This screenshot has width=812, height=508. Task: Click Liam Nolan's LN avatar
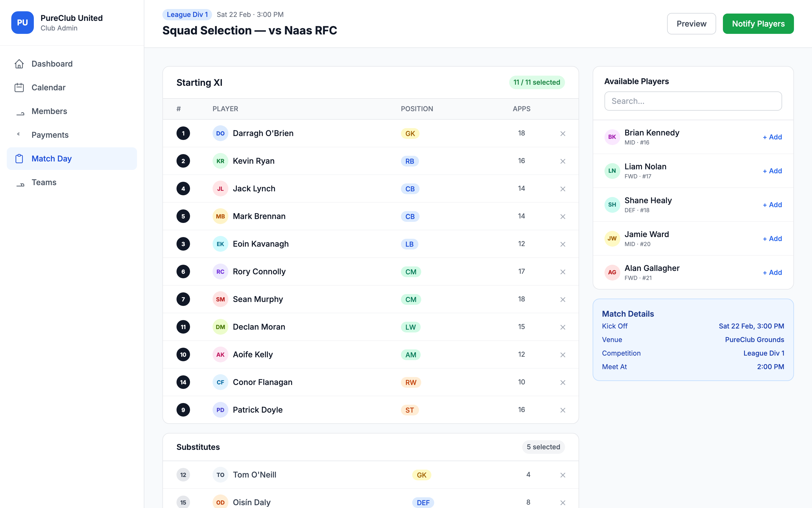(x=612, y=171)
